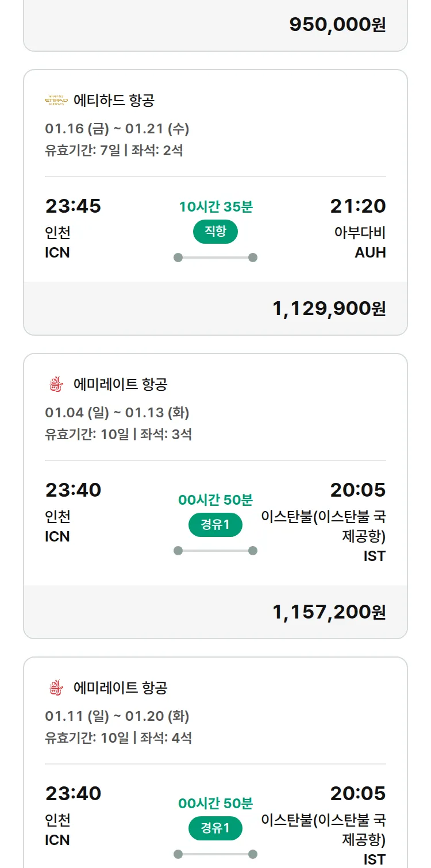Click the 유효기간: 7일 | 좌석: 2석 info
Screen dimensions: 431x868
pyautogui.click(x=114, y=151)
